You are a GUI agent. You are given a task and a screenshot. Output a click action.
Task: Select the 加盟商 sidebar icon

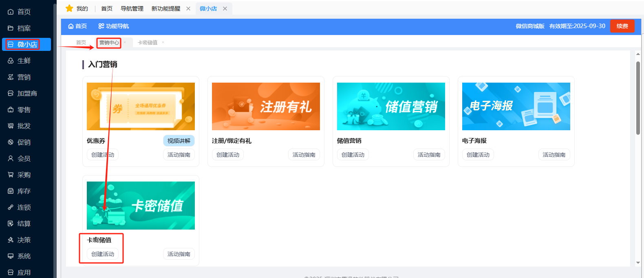point(11,93)
